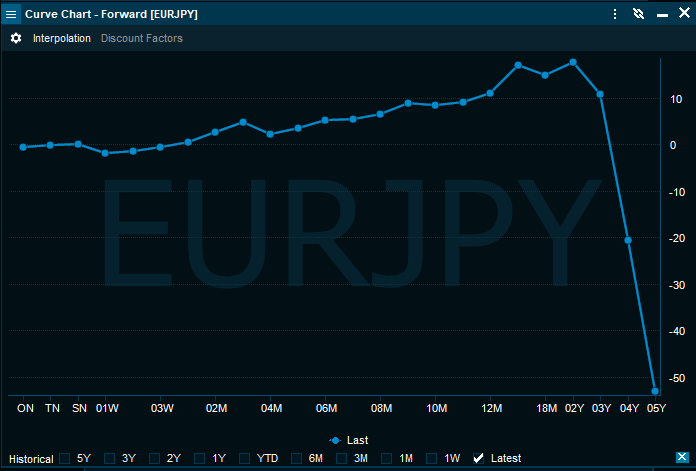Close the Curve Chart window
Viewport: 696px width, 471px height.
click(683, 14)
